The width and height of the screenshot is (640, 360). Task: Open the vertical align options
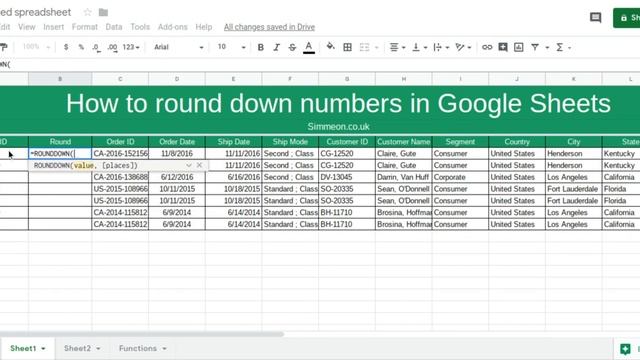[x=419, y=47]
